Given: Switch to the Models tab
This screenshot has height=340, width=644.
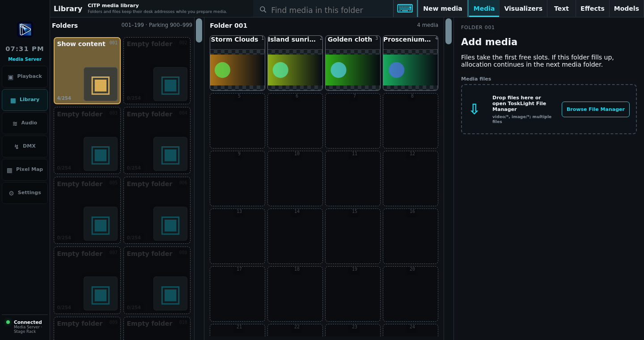Looking at the screenshot, I should click(627, 8).
